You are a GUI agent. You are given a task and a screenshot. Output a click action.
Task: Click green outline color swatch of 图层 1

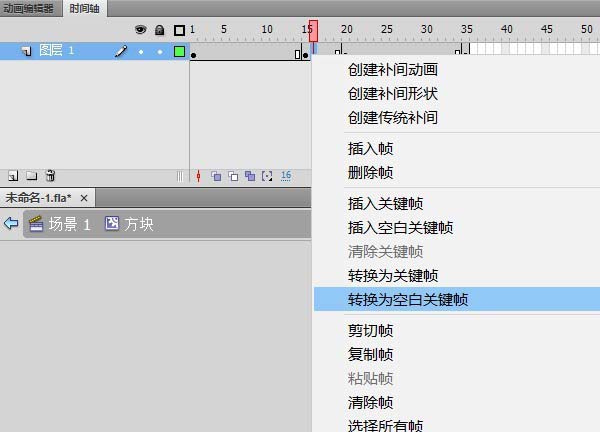pyautogui.click(x=179, y=51)
